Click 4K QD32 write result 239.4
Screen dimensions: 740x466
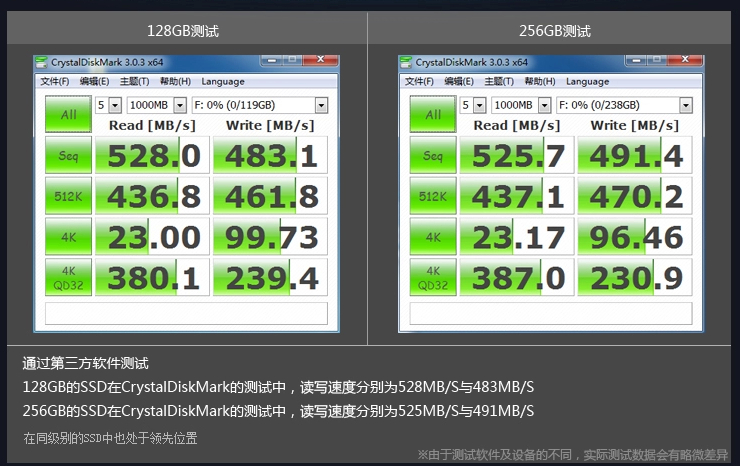pos(270,277)
